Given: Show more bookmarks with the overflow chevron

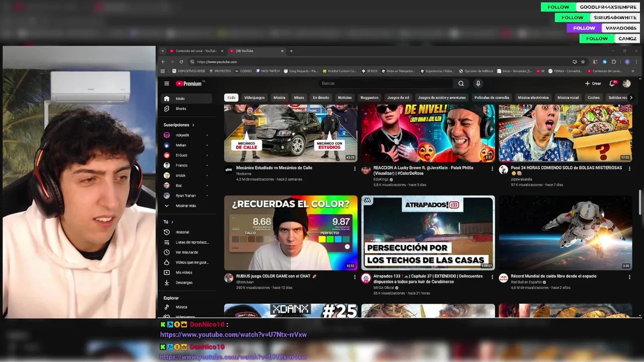Looking at the screenshot, I should (633, 71).
